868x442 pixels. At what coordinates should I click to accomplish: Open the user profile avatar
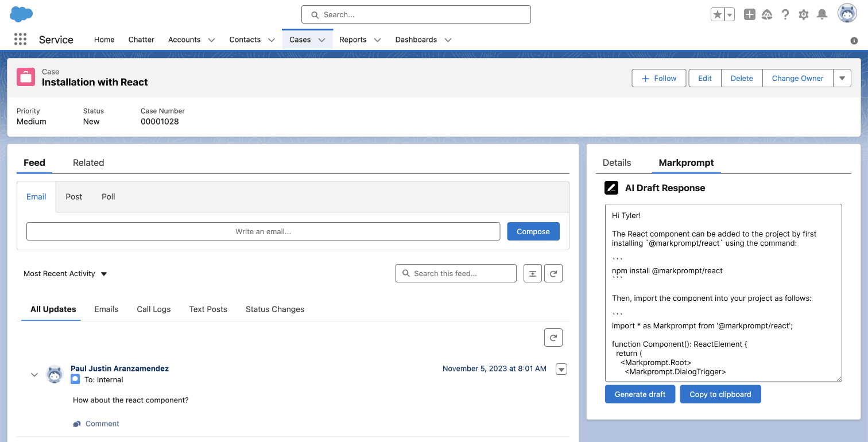[847, 13]
